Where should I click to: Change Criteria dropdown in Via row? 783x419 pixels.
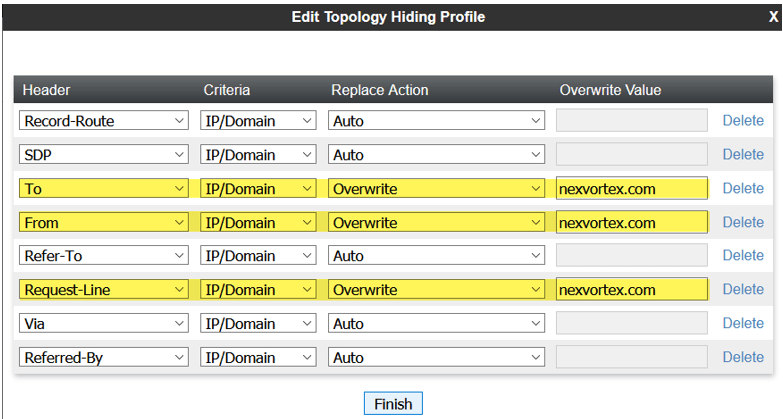258,324
